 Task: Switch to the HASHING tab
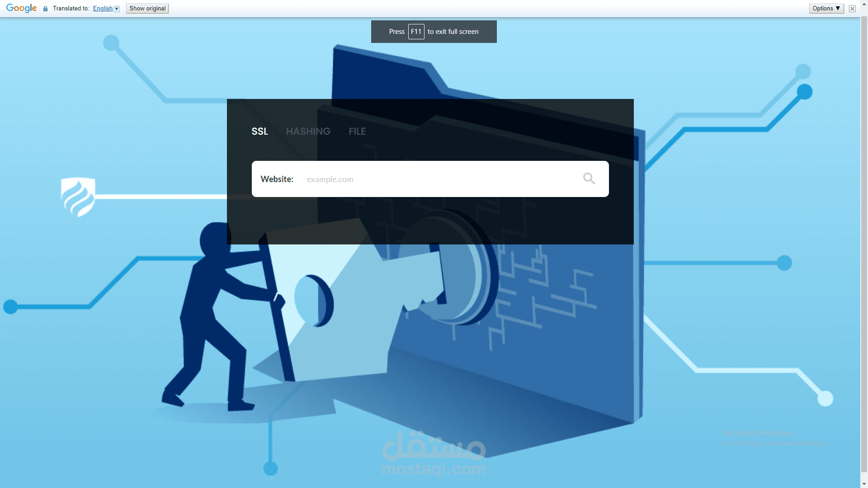point(308,131)
